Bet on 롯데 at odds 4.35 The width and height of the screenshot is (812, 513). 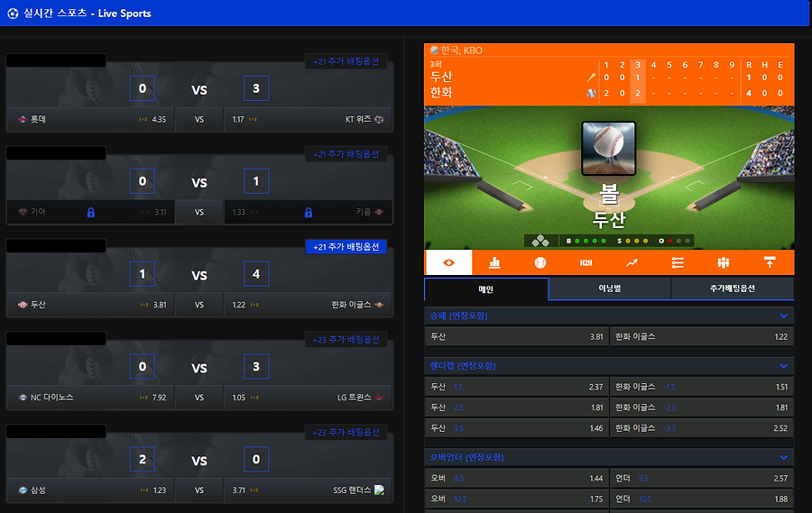click(x=90, y=119)
